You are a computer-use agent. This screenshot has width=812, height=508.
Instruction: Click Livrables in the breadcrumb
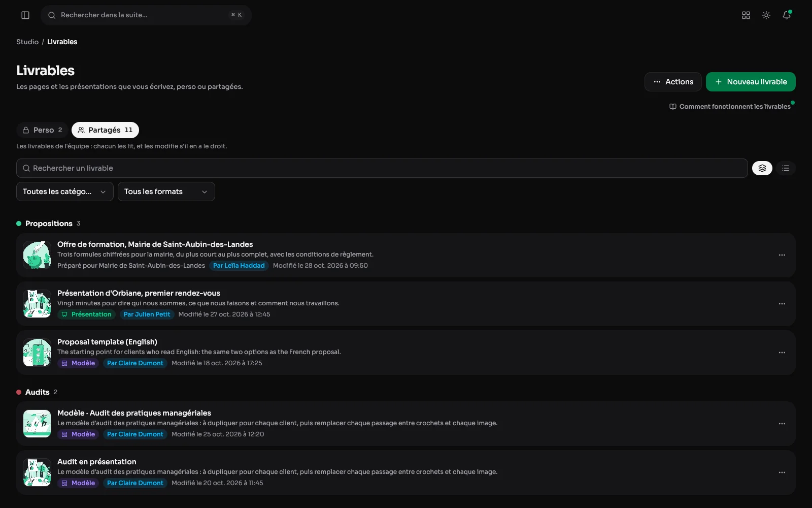[62, 42]
